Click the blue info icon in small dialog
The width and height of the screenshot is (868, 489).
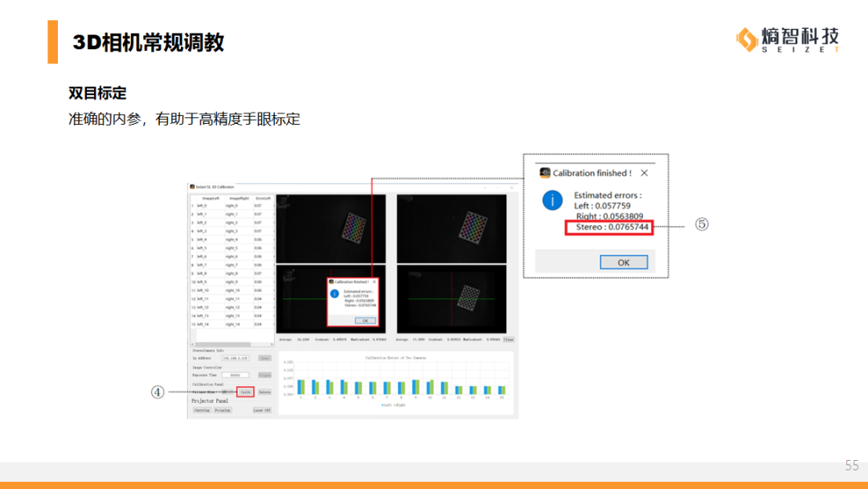pos(334,294)
